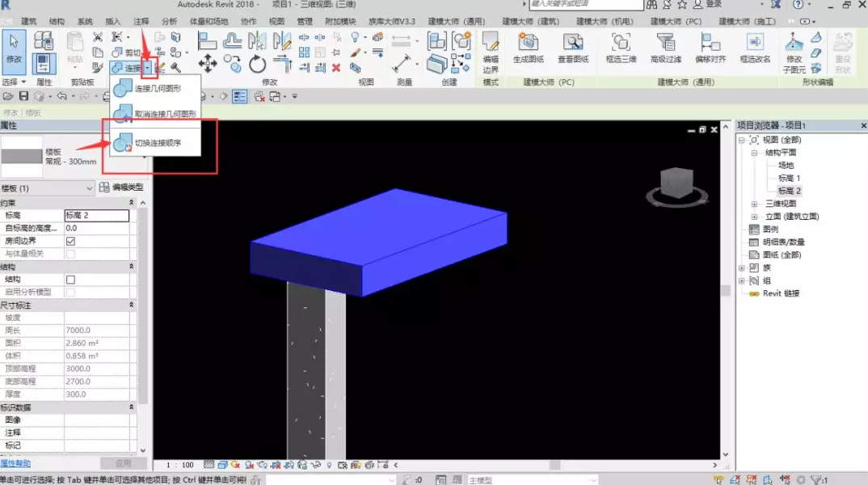Click the 编辑类型 button

point(121,188)
